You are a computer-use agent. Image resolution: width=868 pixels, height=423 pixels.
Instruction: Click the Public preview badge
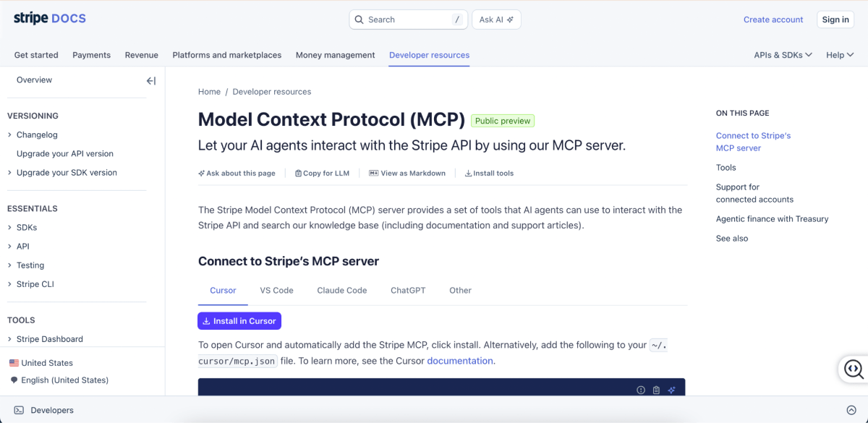pyautogui.click(x=503, y=121)
